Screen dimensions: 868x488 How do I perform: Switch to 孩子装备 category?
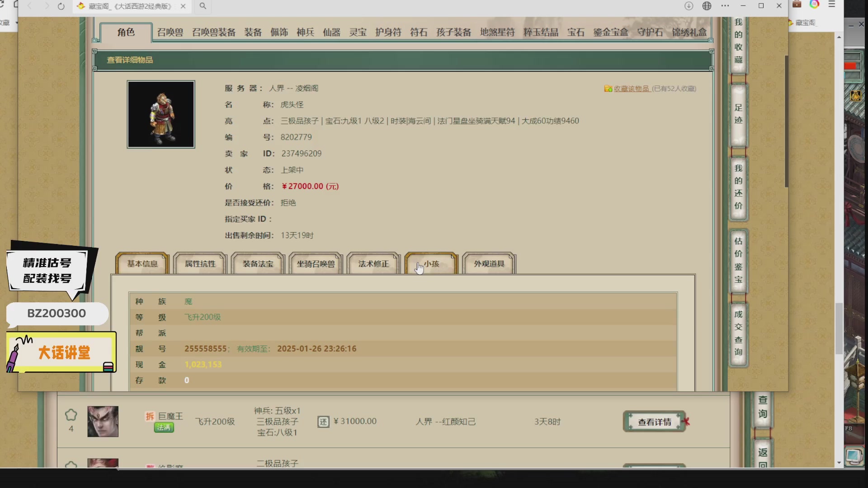(454, 32)
